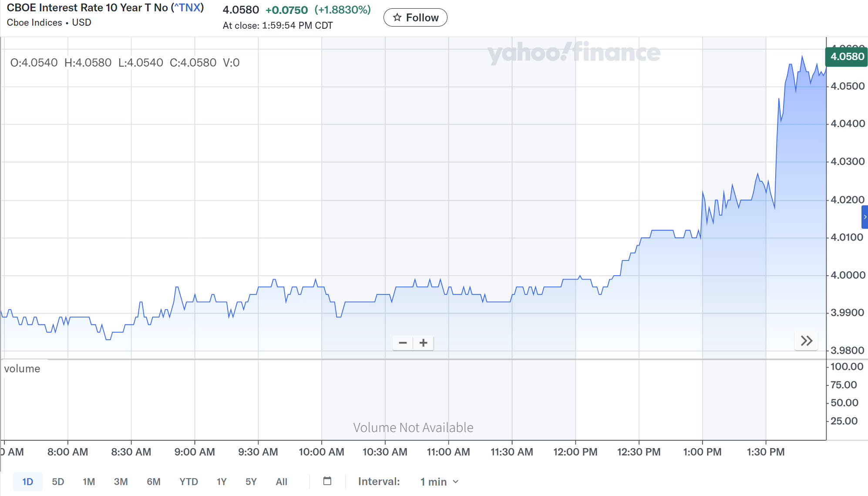Choose the 3M time range

pyautogui.click(x=121, y=482)
